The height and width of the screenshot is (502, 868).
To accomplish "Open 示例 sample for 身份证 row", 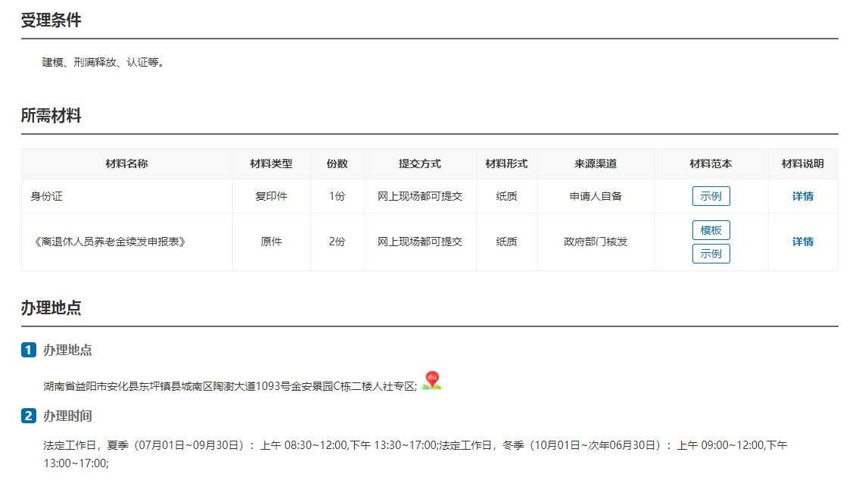I will [711, 196].
